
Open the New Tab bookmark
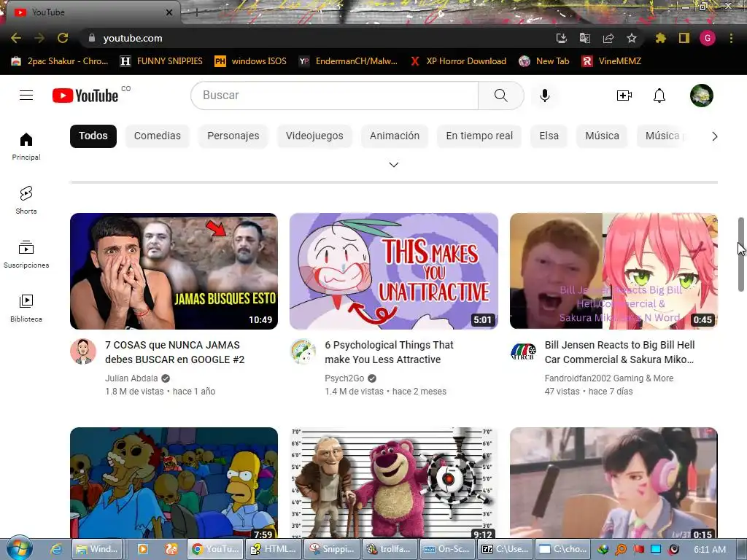544,61
